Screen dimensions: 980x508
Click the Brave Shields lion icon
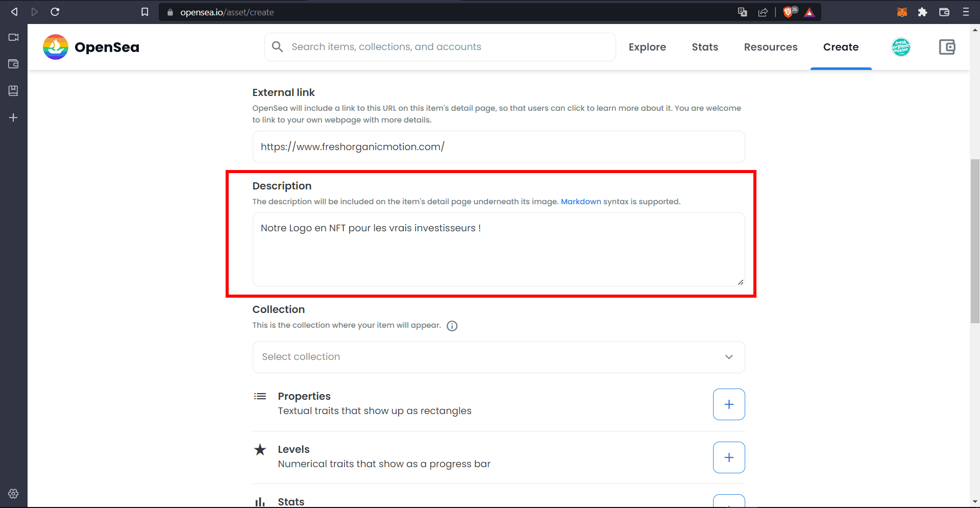[x=789, y=12]
